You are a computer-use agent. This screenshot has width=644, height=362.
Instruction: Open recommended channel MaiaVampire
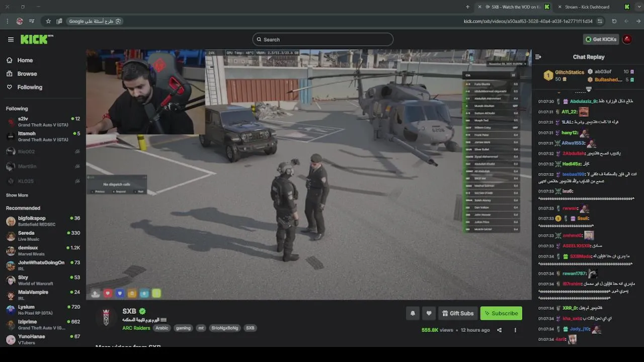click(x=43, y=295)
